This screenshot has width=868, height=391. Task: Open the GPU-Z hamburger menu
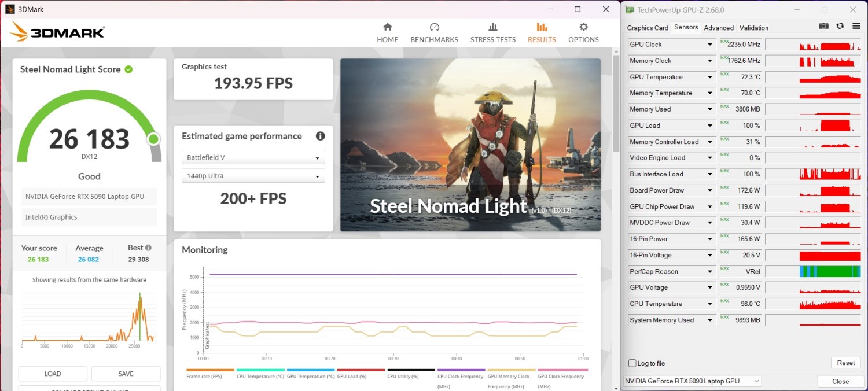click(856, 26)
